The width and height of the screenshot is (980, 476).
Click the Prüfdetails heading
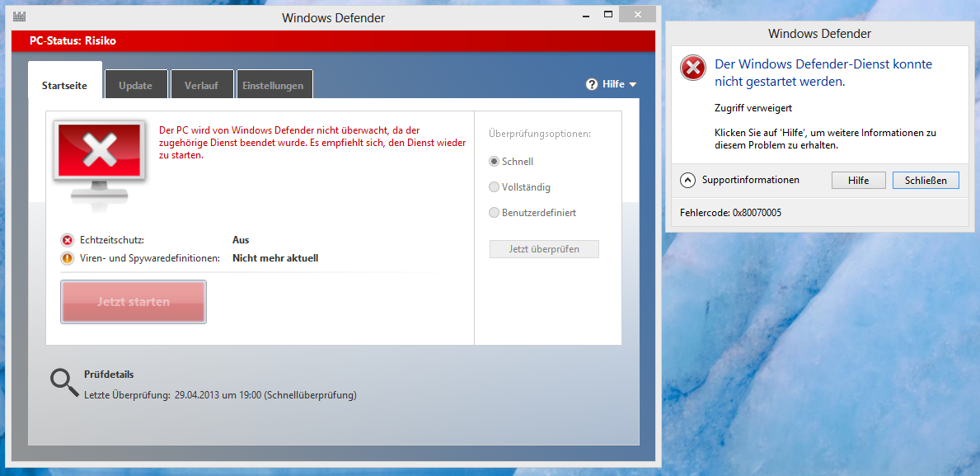(109, 375)
